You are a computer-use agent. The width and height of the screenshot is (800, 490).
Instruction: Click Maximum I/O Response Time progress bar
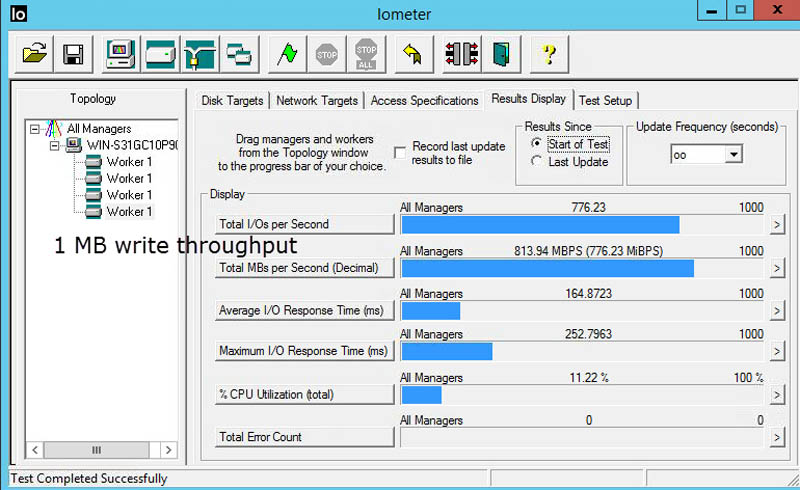[x=582, y=352]
